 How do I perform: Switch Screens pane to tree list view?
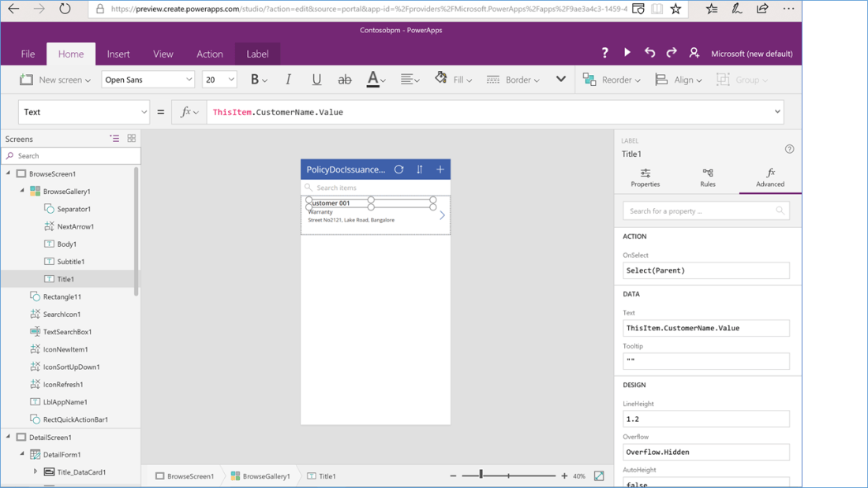pyautogui.click(x=114, y=139)
